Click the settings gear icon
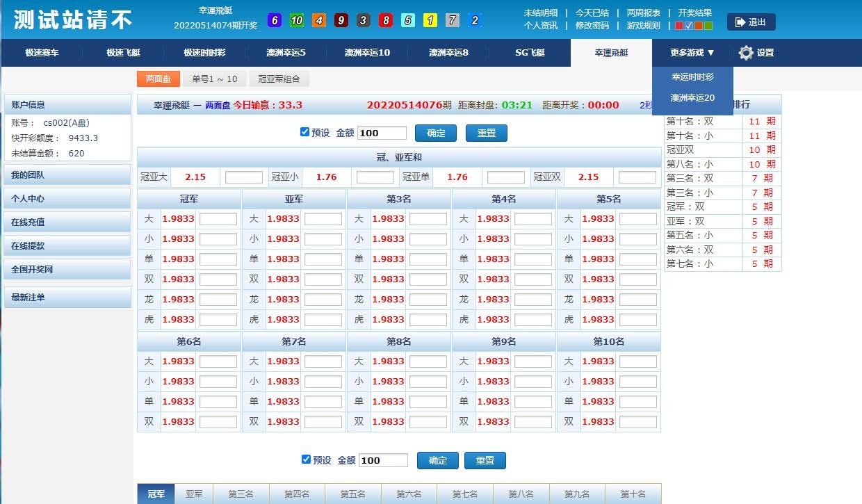This screenshot has height=504, width=862. click(746, 53)
